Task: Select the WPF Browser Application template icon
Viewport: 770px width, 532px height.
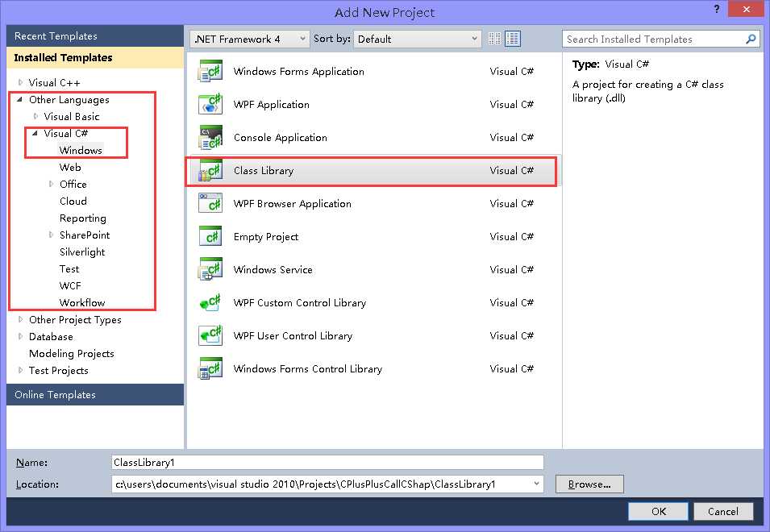Action: pyautogui.click(x=210, y=203)
